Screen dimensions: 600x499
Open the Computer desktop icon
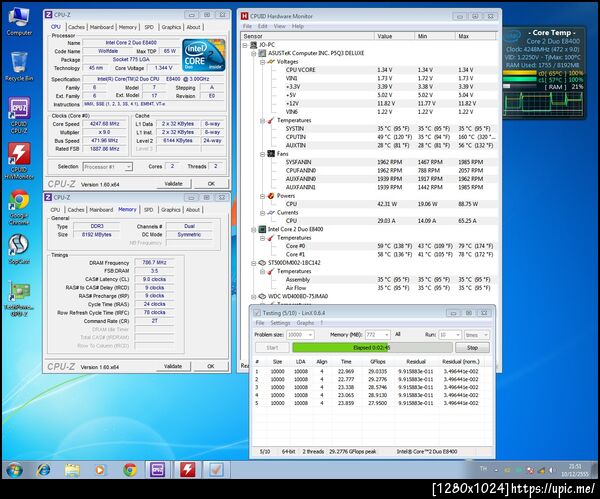19,21
